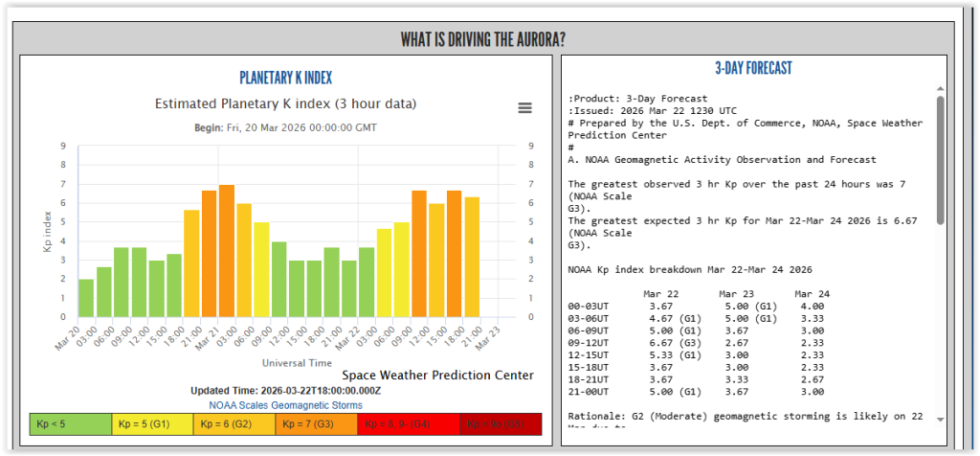The image size is (980, 456).
Task: Click the Space Weather Prediction Center credit
Action: pos(437,375)
